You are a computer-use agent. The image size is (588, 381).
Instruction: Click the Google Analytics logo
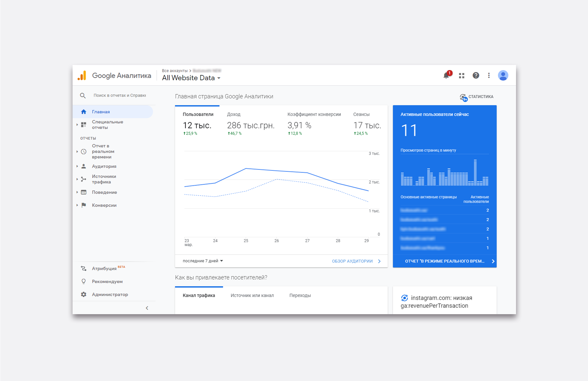pyautogui.click(x=82, y=76)
